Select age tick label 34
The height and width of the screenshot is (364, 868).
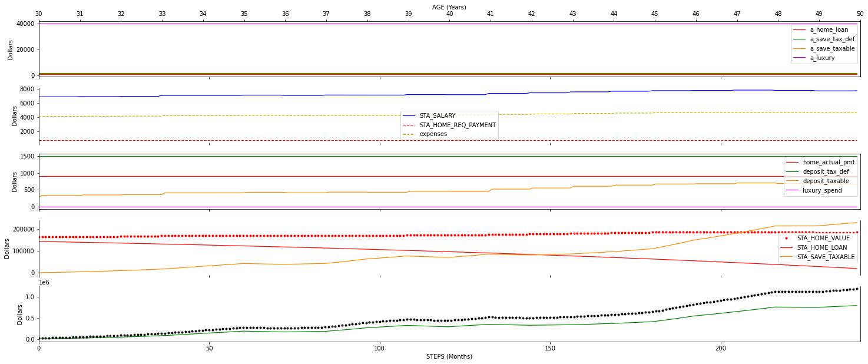point(203,14)
